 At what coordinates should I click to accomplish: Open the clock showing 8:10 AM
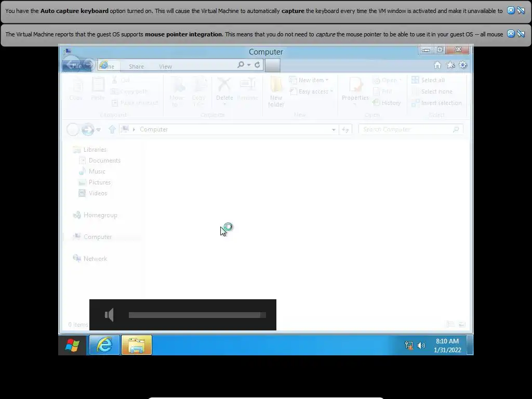447,345
